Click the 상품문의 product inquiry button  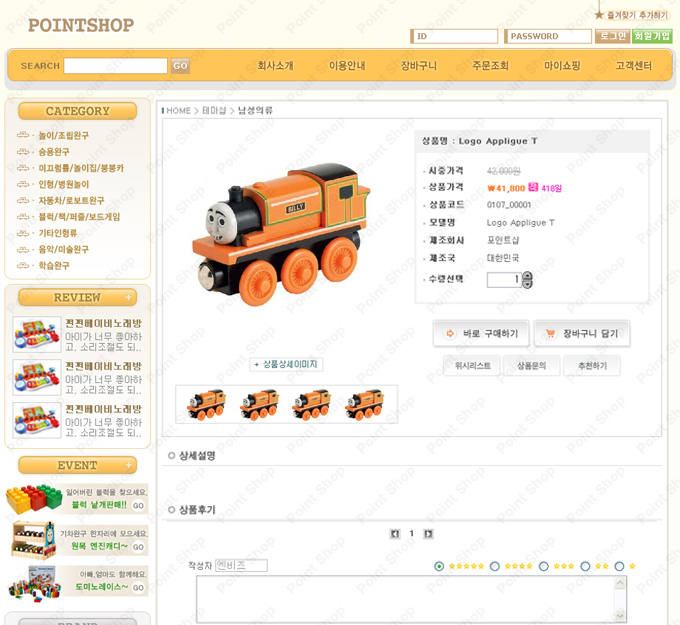click(532, 366)
